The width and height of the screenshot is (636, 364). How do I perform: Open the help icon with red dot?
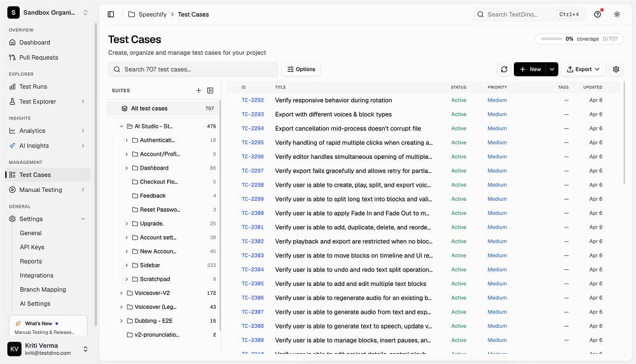(597, 14)
